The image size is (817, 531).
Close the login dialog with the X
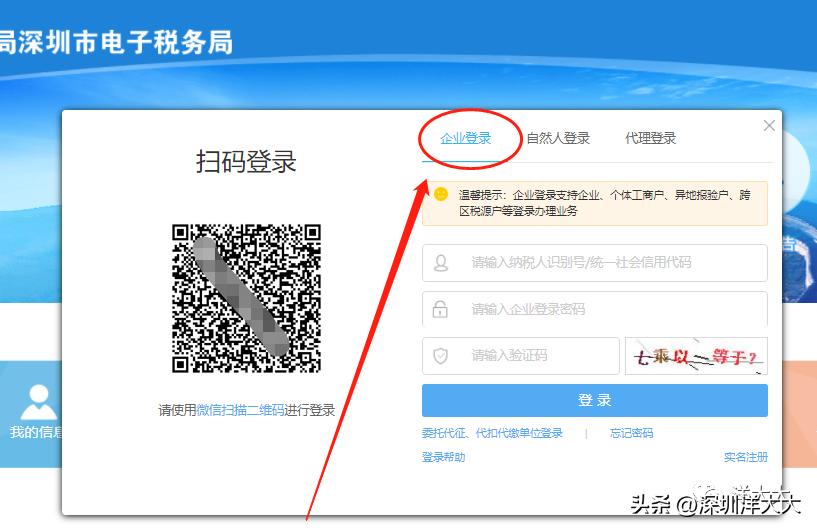(769, 126)
